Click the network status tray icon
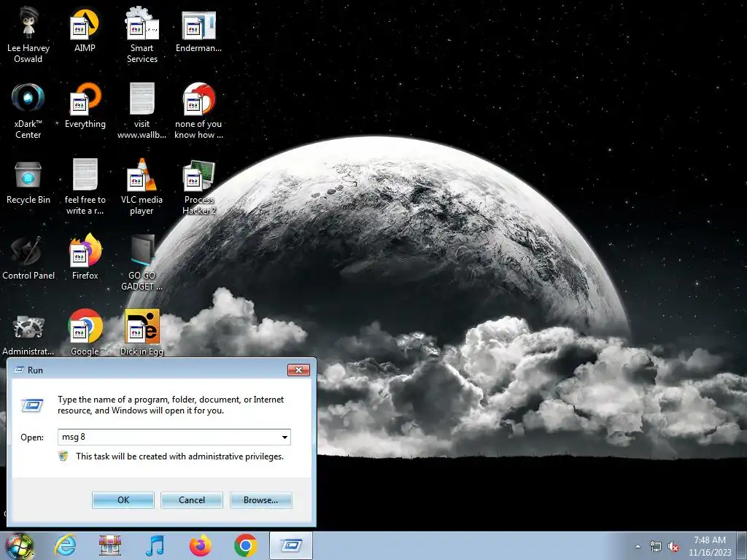Image resolution: width=747 pixels, height=560 pixels. [x=656, y=547]
